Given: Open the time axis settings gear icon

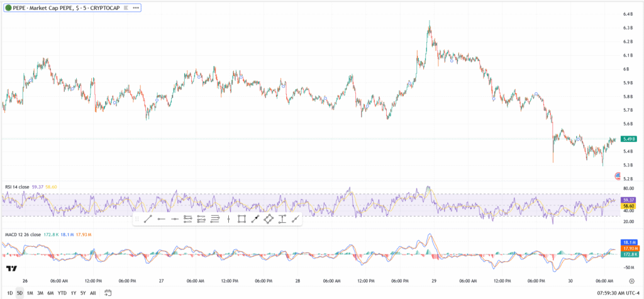Looking at the screenshot, I should point(631,281).
